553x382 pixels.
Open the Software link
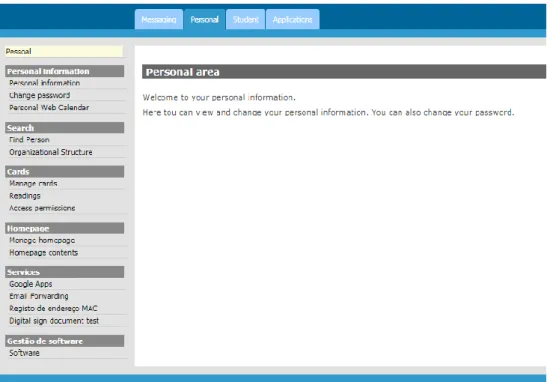[24, 353]
